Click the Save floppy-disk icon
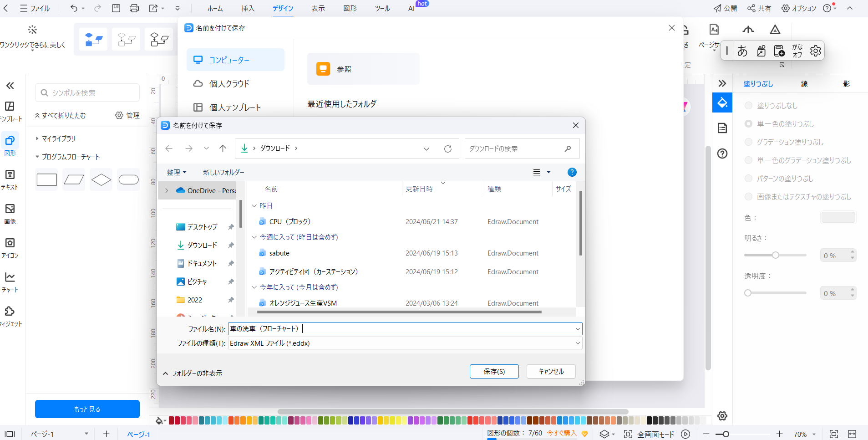This screenshot has height=440, width=868. (116, 8)
